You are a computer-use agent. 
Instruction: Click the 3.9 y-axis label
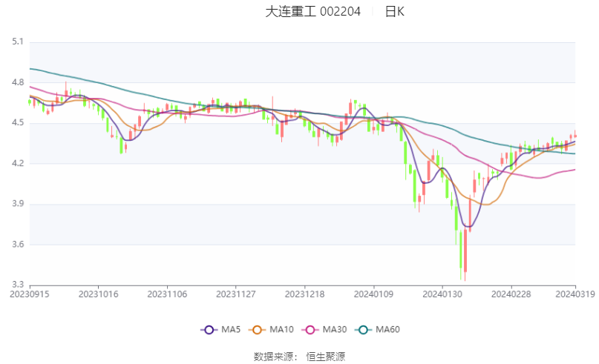click(x=18, y=204)
